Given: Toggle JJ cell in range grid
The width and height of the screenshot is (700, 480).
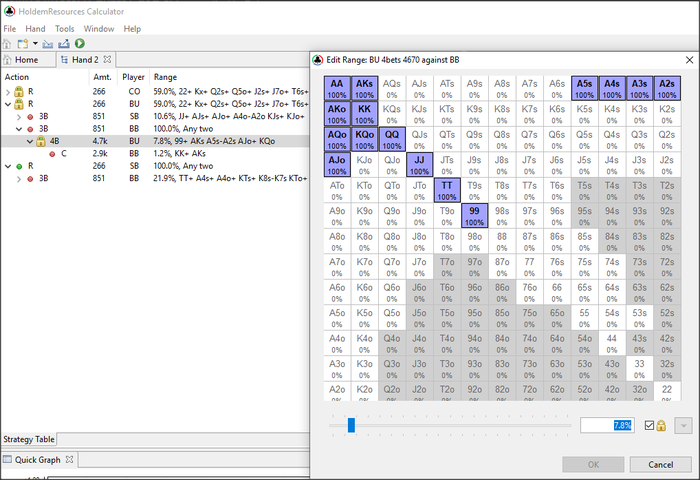Looking at the screenshot, I should (x=419, y=165).
